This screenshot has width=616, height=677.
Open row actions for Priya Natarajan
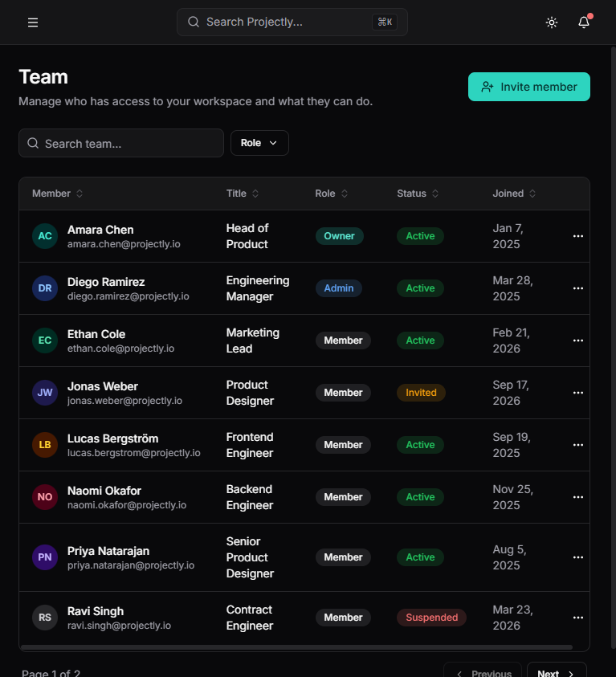577,557
